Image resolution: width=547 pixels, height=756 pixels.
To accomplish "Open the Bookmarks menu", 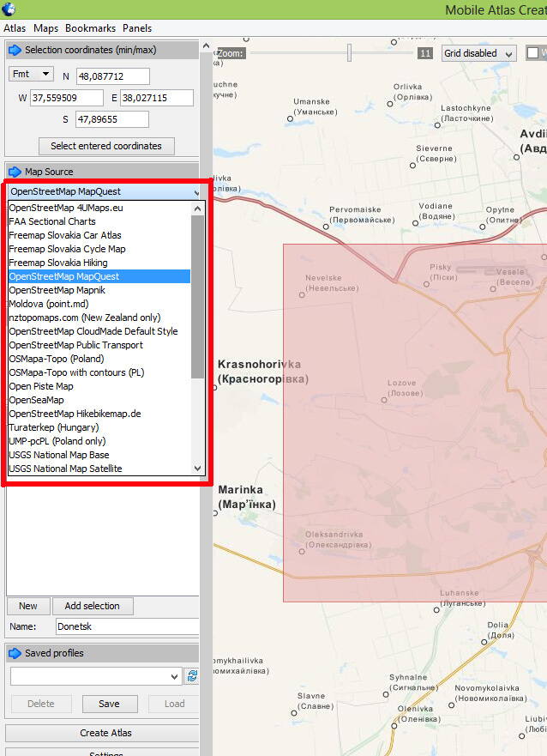I will tap(90, 28).
